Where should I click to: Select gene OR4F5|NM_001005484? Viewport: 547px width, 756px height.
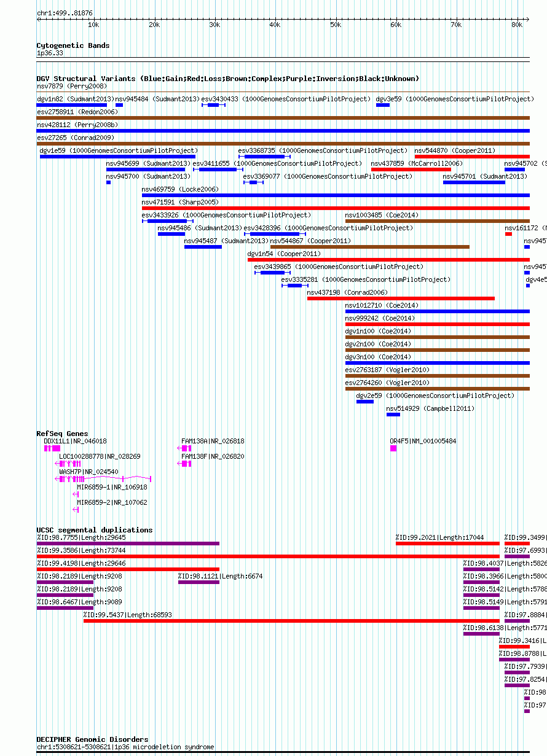[423, 441]
